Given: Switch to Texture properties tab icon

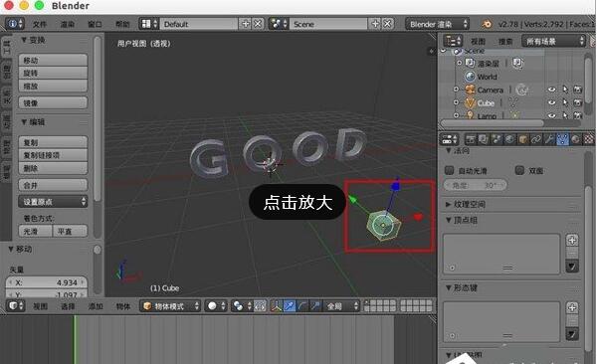Looking at the screenshot, I should coord(589,140).
